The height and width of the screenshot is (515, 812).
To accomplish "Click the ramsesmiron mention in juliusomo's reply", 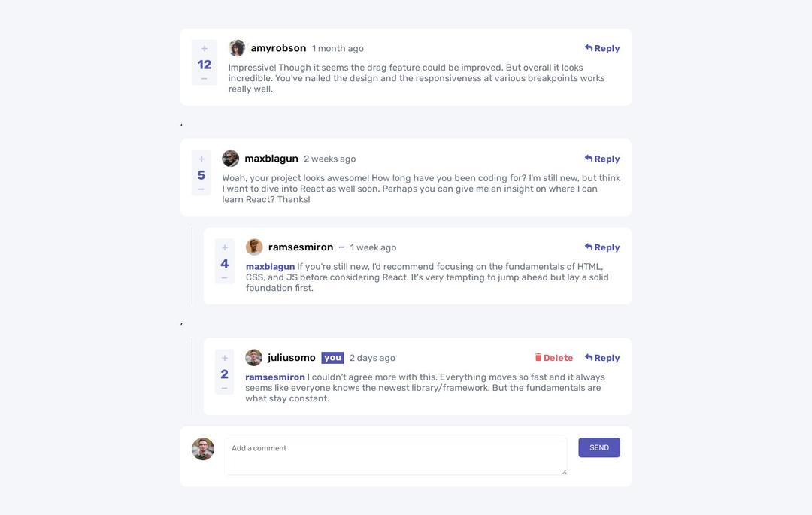I will (275, 377).
